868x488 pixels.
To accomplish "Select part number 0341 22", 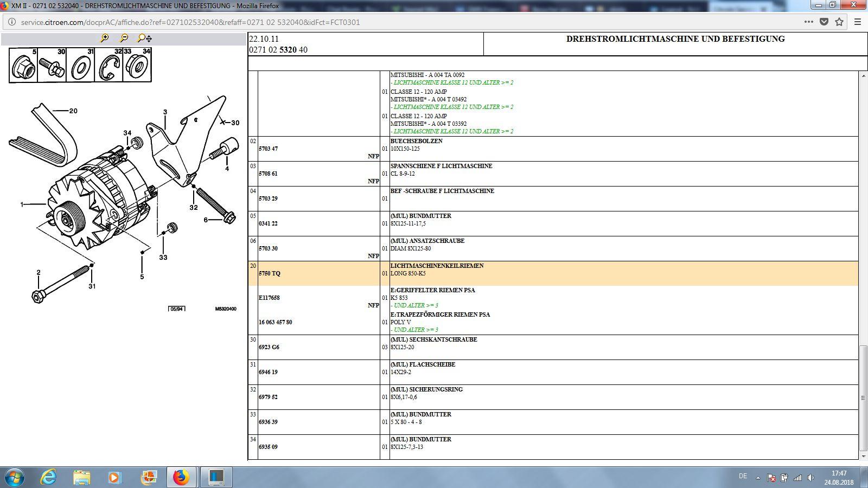I will (268, 223).
